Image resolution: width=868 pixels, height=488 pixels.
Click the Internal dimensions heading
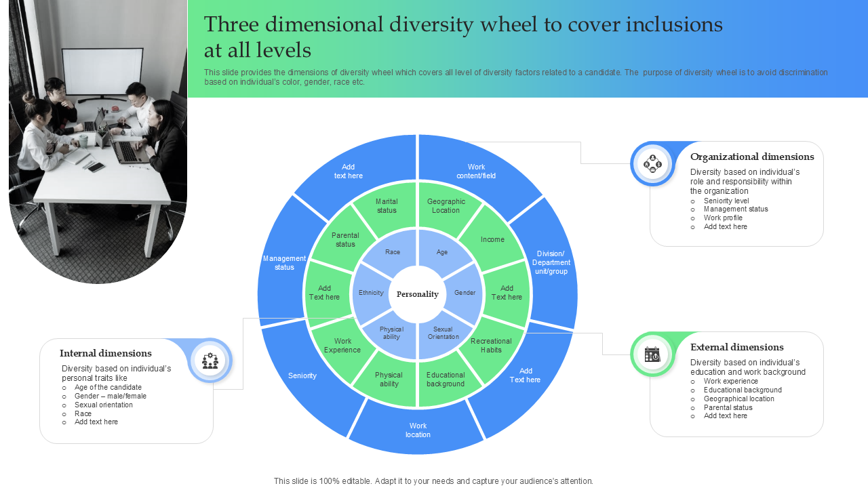(106, 354)
